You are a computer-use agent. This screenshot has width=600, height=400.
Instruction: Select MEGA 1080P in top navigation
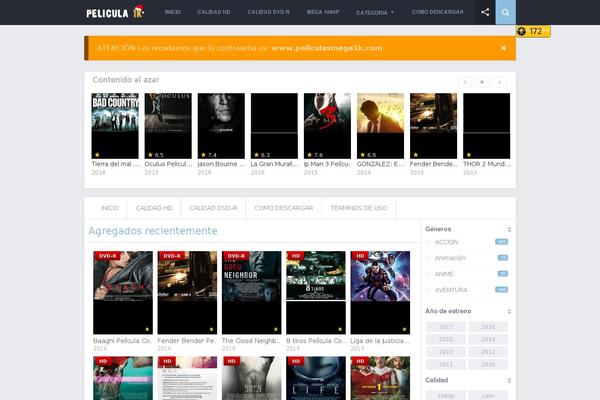(x=323, y=12)
